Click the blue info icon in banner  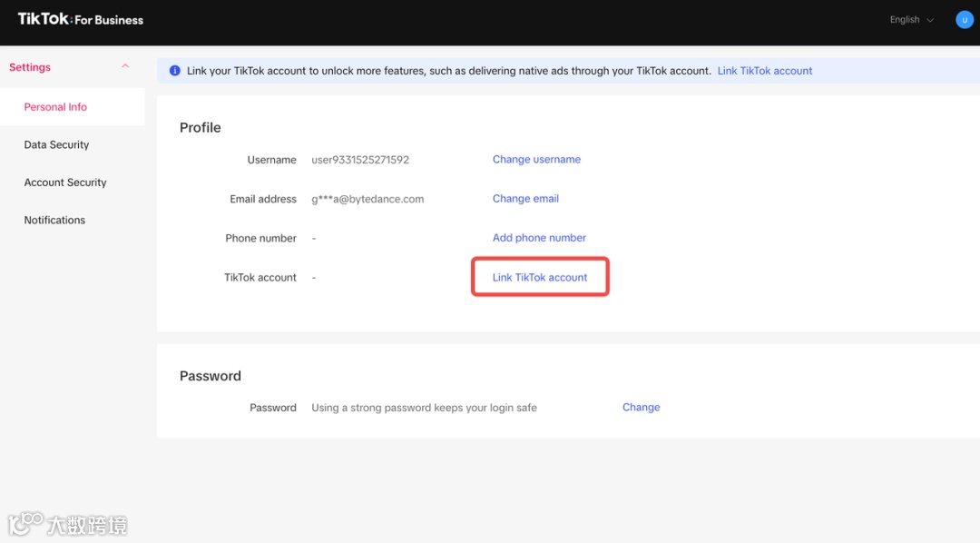175,71
